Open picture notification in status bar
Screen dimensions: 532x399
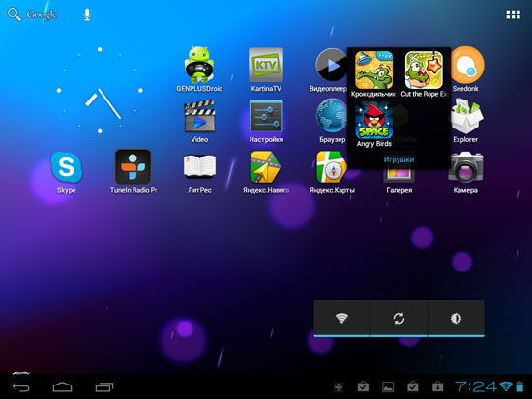click(388, 386)
